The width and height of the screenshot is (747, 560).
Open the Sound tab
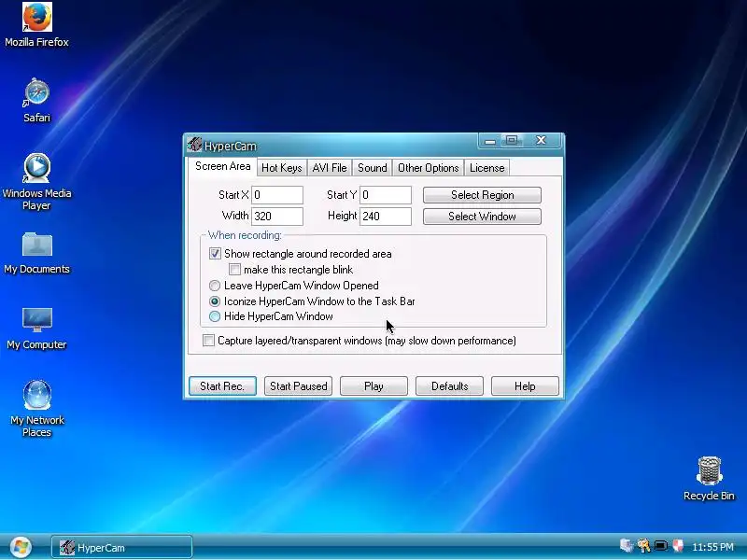372,168
